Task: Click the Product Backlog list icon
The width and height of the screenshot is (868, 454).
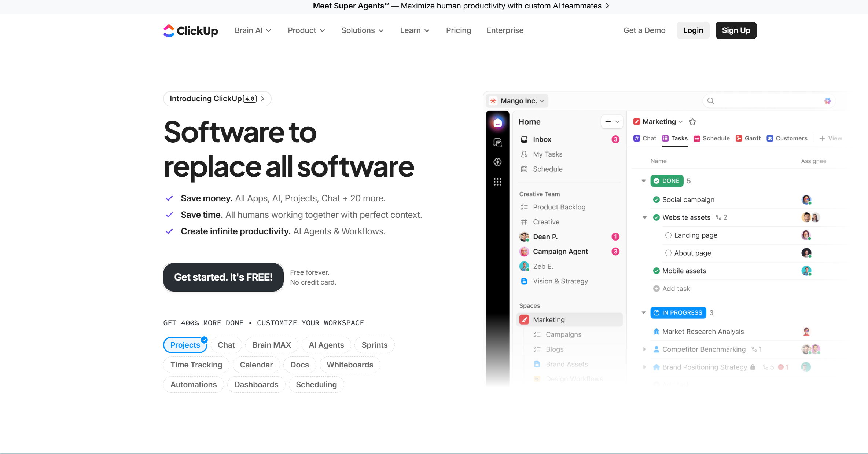Action: click(524, 207)
